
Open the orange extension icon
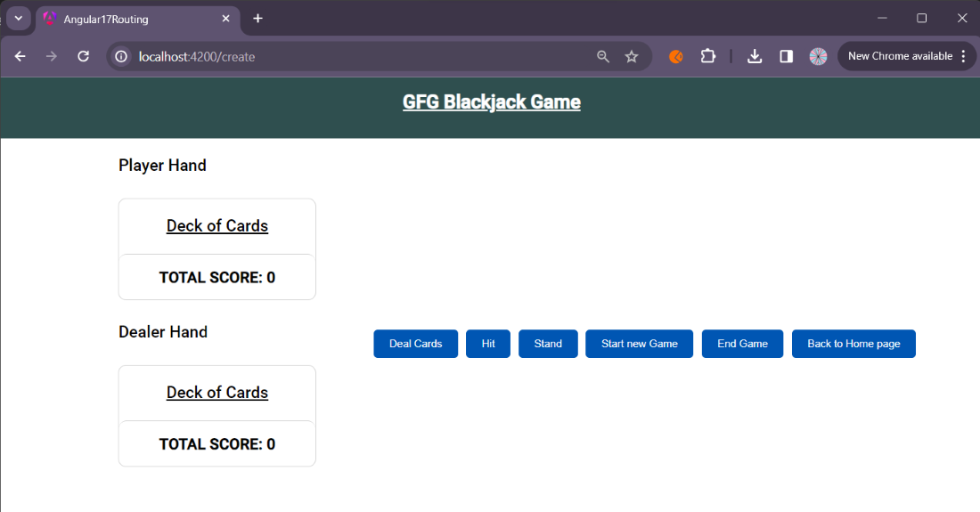coord(675,57)
